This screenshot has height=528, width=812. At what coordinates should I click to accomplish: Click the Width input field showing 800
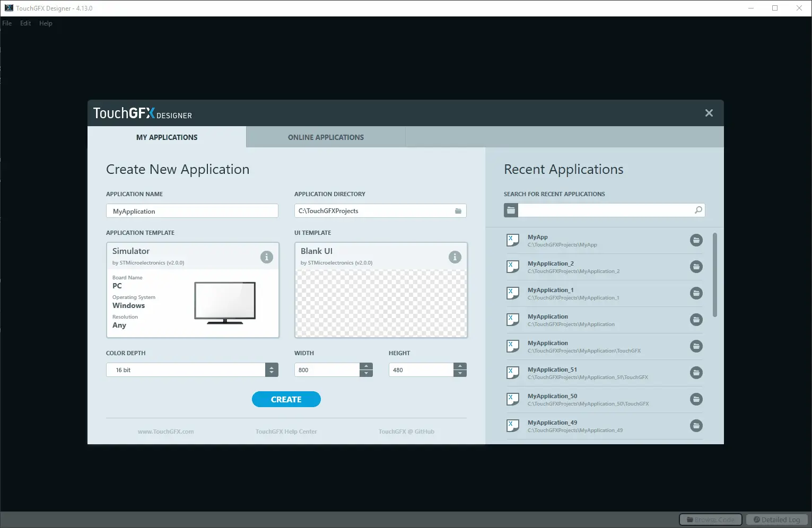pyautogui.click(x=327, y=370)
